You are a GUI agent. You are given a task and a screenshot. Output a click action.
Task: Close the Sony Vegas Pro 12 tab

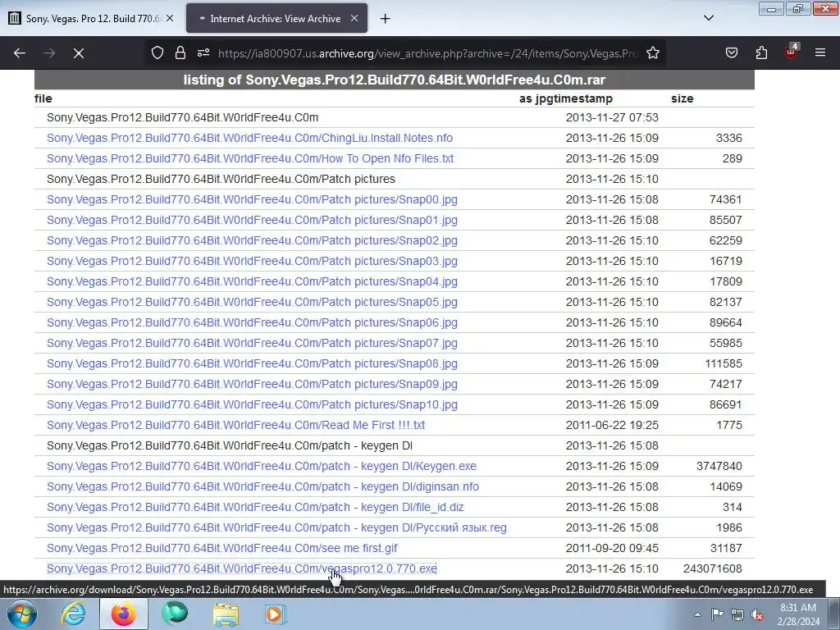pos(170,18)
